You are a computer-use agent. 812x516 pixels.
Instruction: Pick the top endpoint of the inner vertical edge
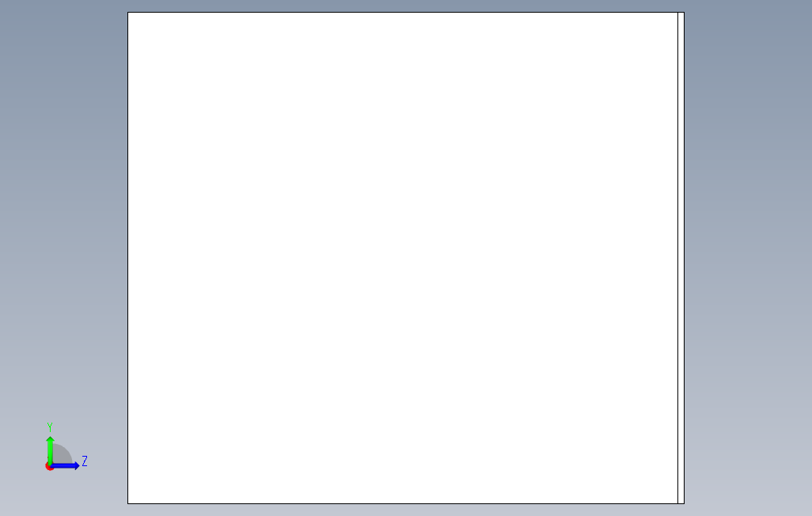click(x=678, y=13)
